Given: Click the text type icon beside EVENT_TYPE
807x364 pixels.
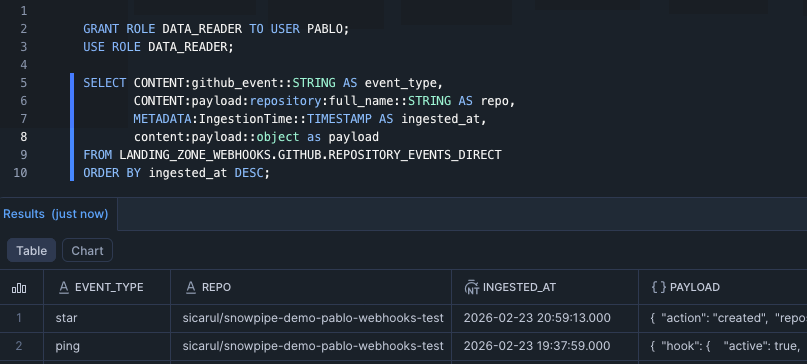Looking at the screenshot, I should pos(64,287).
